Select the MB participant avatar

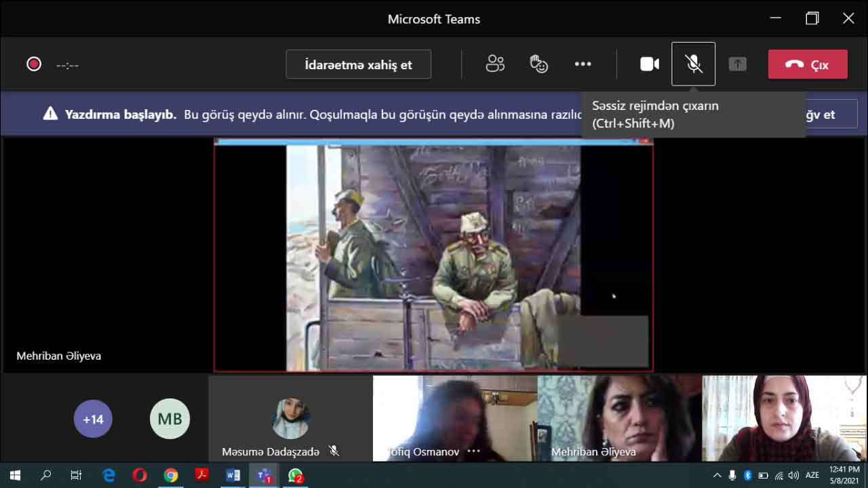(x=170, y=419)
